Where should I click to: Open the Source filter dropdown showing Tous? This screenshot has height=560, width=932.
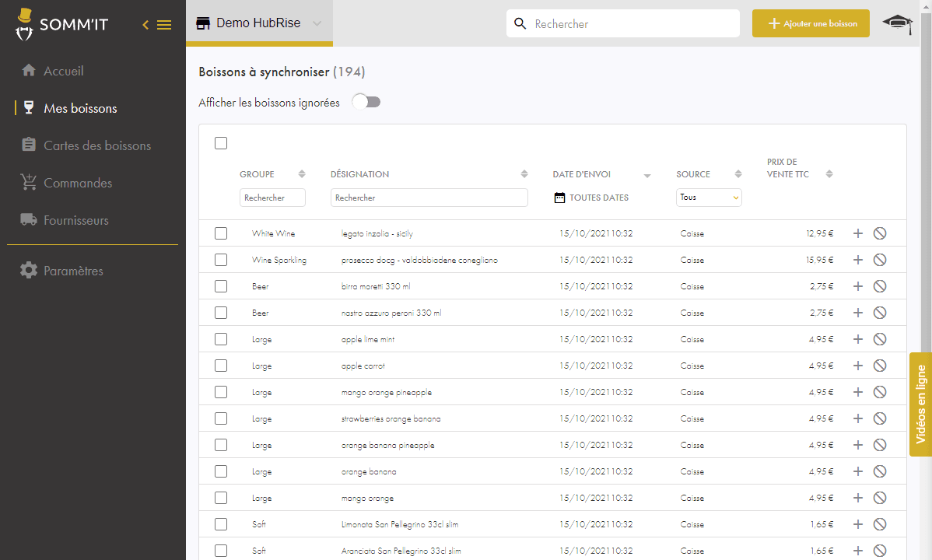pyautogui.click(x=709, y=198)
